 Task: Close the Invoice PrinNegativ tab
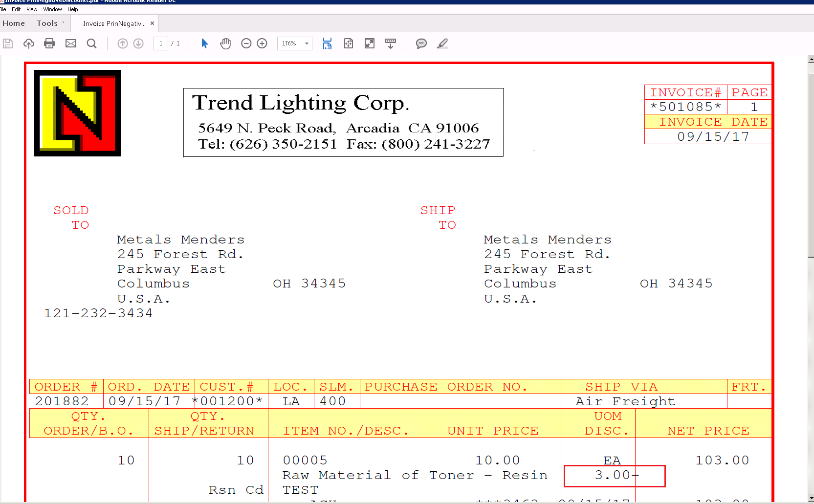[x=152, y=23]
